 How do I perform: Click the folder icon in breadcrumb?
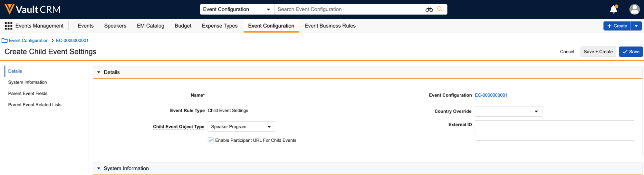click(x=5, y=41)
